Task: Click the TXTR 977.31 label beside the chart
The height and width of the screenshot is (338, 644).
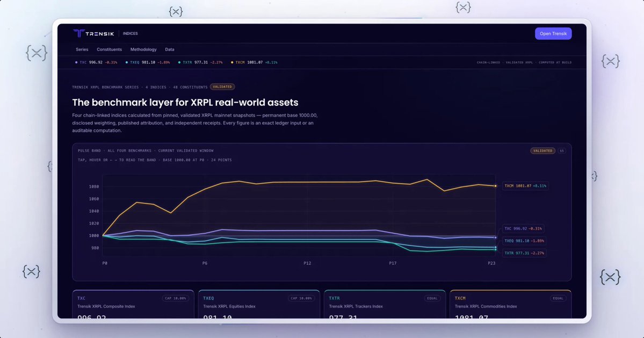Action: 524,254
